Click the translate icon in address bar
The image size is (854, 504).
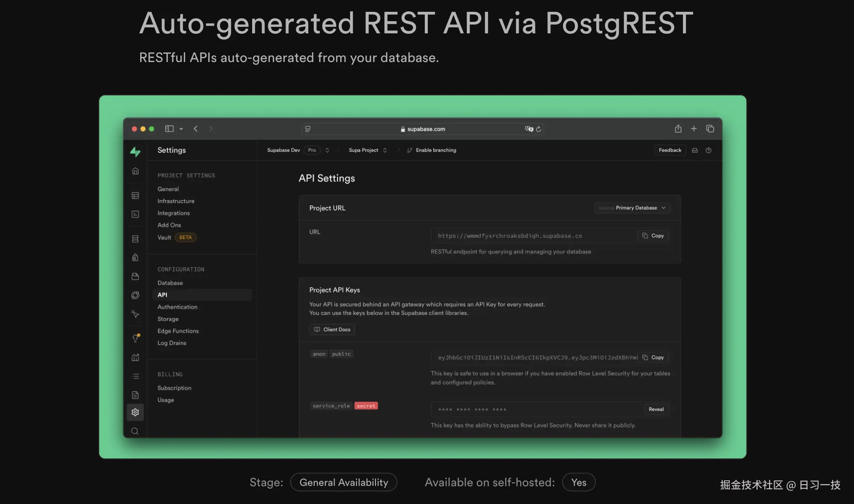click(x=529, y=129)
